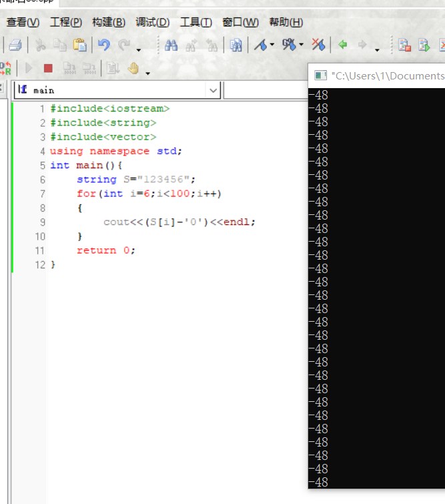Click the console window title bar path
This screenshot has width=445, height=504.
[x=388, y=76]
